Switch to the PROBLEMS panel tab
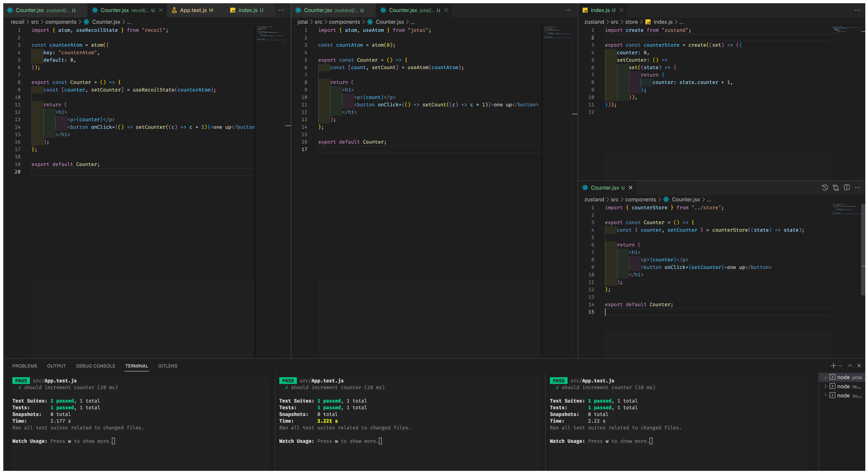This screenshot has height=473, width=868. click(x=25, y=366)
